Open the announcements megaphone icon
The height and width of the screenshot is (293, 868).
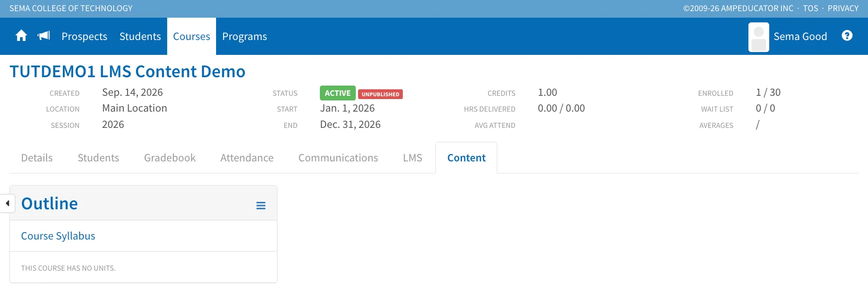coord(44,36)
